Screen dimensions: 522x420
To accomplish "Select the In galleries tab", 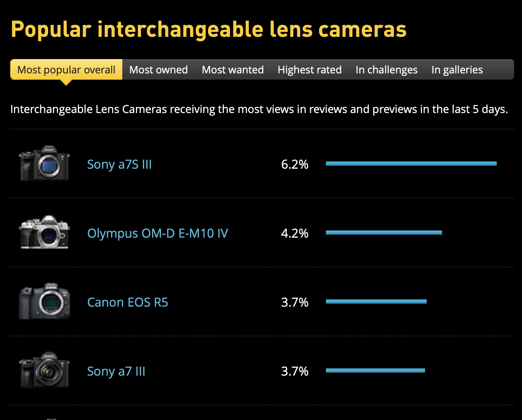I will click(x=457, y=70).
